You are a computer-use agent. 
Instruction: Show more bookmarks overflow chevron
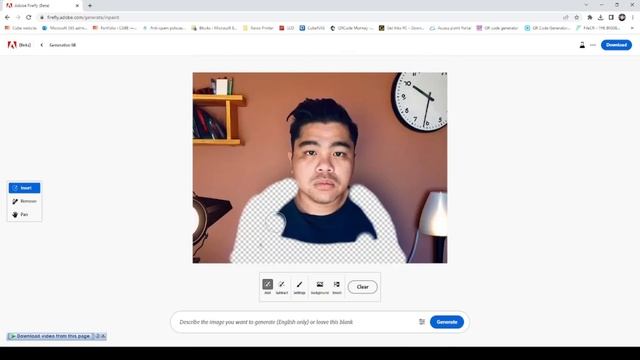point(632,28)
